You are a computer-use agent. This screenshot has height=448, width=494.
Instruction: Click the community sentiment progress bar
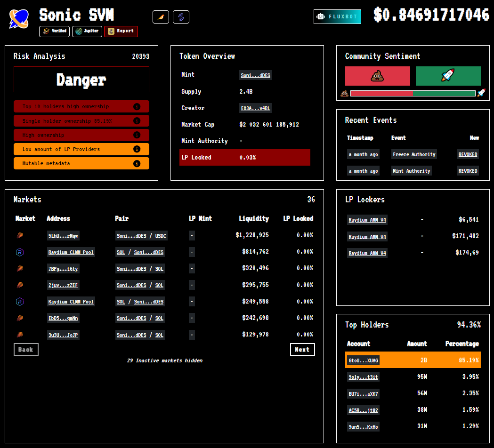pos(413,94)
